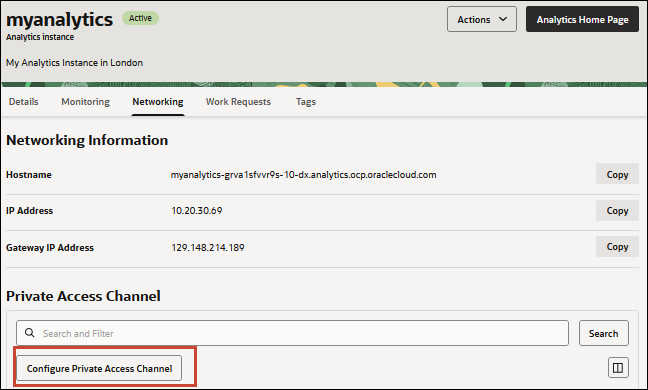Copy the Hostname value
Viewport: 648px width, 390px height.
click(x=617, y=174)
